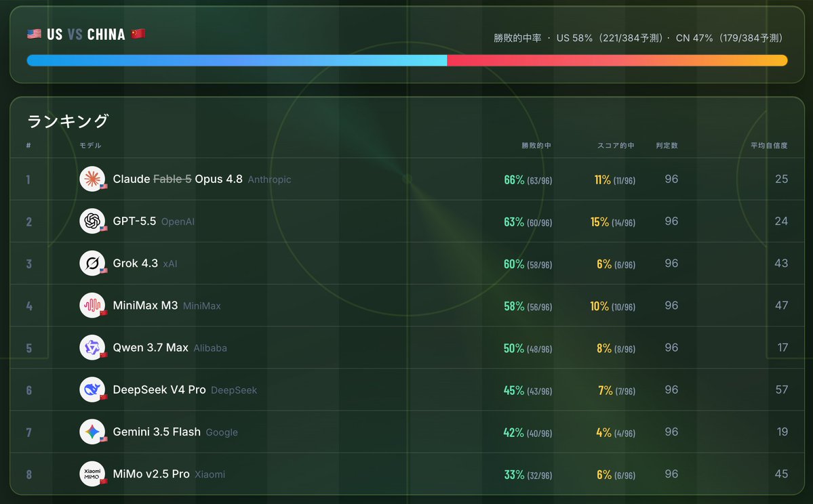This screenshot has height=504, width=813.
Task: Click the US VS CHINA title
Action: click(86, 34)
